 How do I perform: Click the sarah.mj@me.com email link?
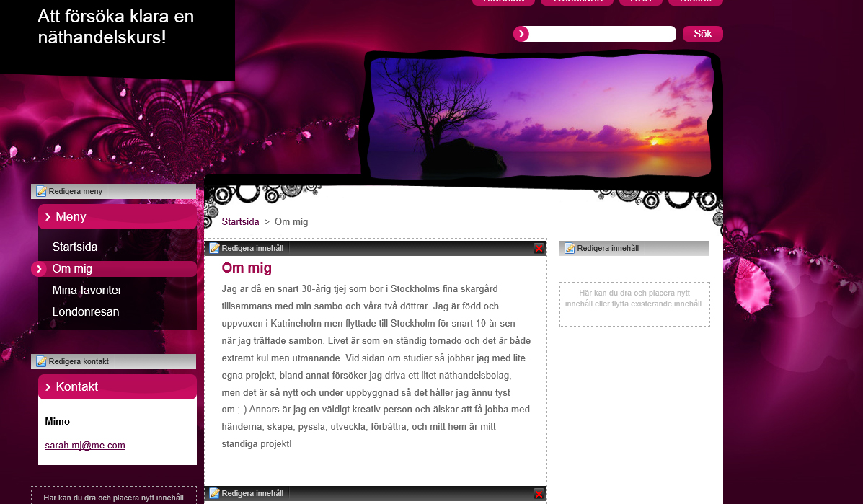tap(85, 446)
